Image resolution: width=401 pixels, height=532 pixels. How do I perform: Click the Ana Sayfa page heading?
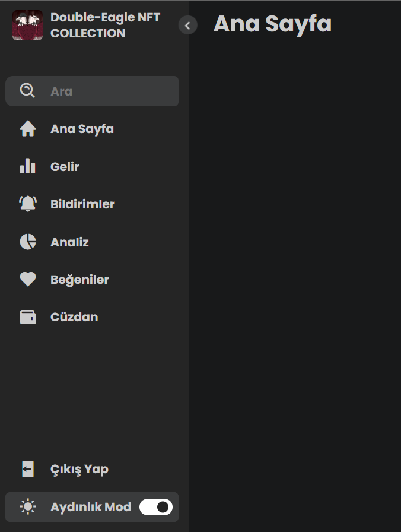pyautogui.click(x=272, y=24)
